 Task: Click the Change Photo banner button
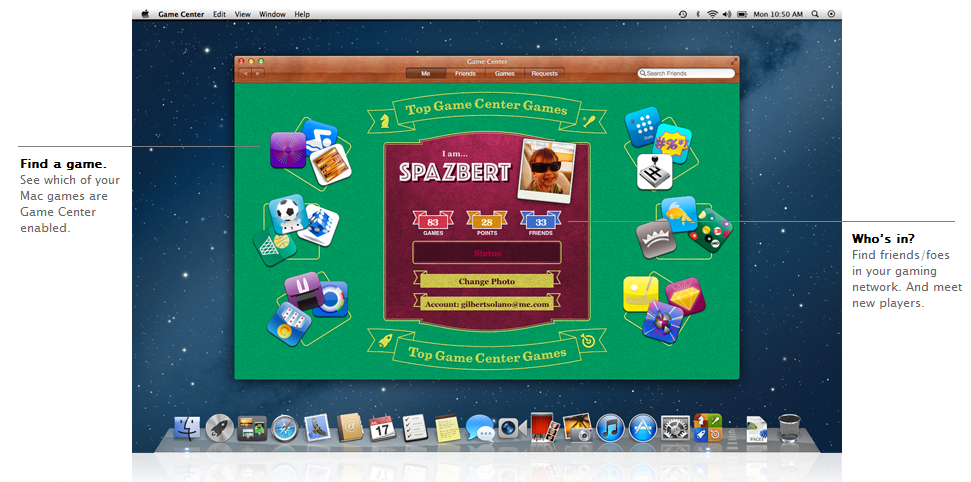pyautogui.click(x=487, y=281)
